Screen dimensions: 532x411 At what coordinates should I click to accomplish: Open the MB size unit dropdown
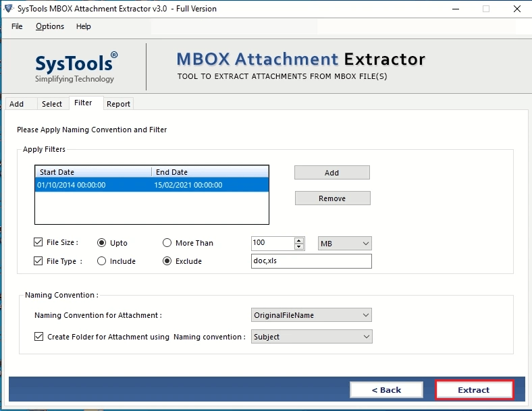coord(345,244)
